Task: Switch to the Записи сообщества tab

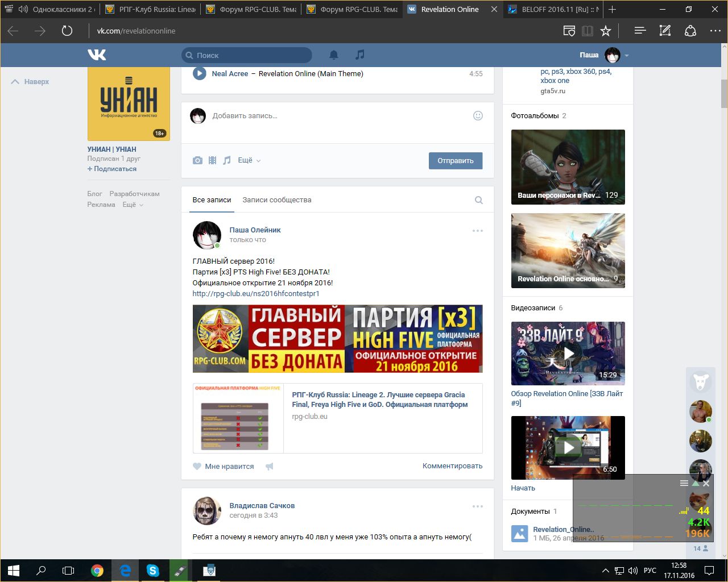Action: point(276,200)
